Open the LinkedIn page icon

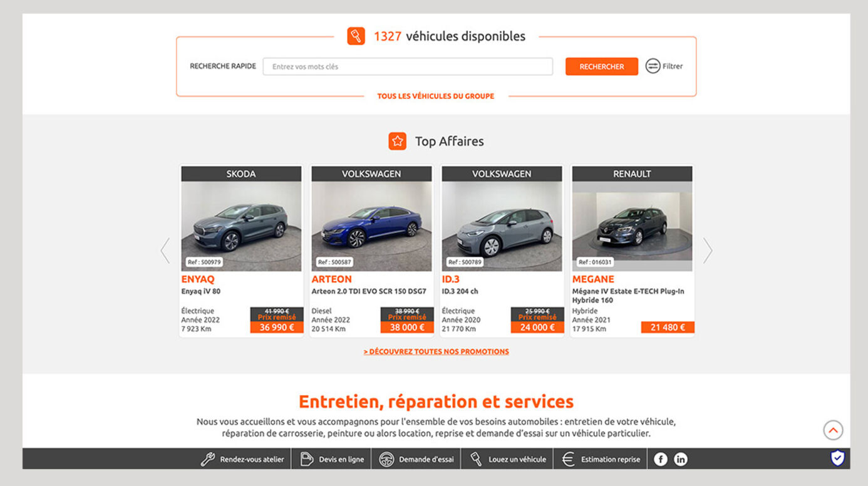pos(681,459)
